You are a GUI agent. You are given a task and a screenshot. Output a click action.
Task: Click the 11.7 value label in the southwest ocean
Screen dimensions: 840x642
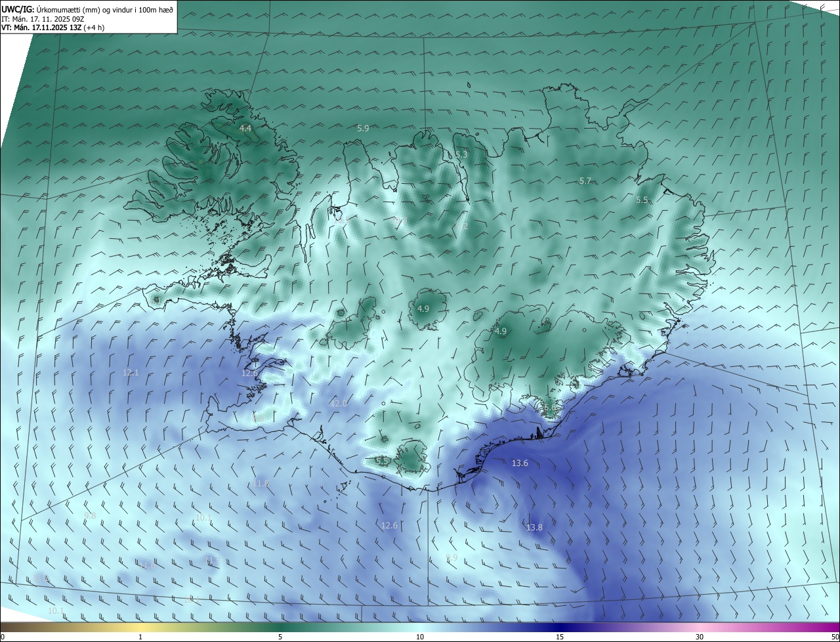tap(211, 560)
